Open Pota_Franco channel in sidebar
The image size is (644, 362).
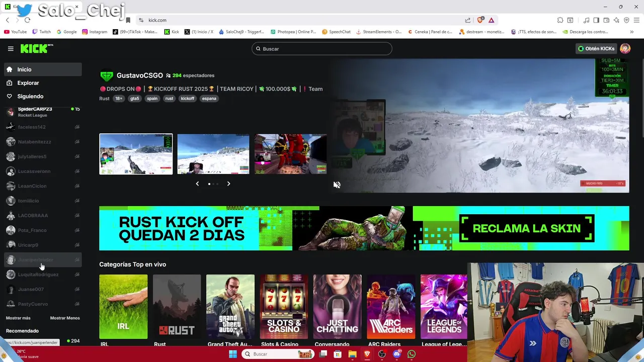(x=43, y=230)
